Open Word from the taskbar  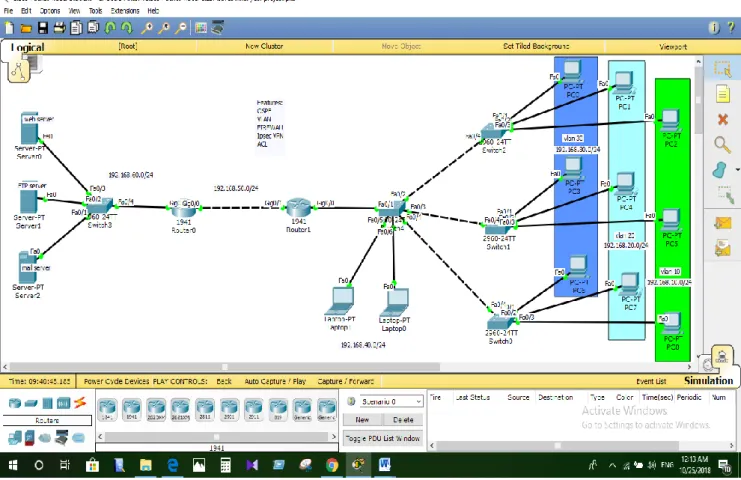(x=384, y=466)
